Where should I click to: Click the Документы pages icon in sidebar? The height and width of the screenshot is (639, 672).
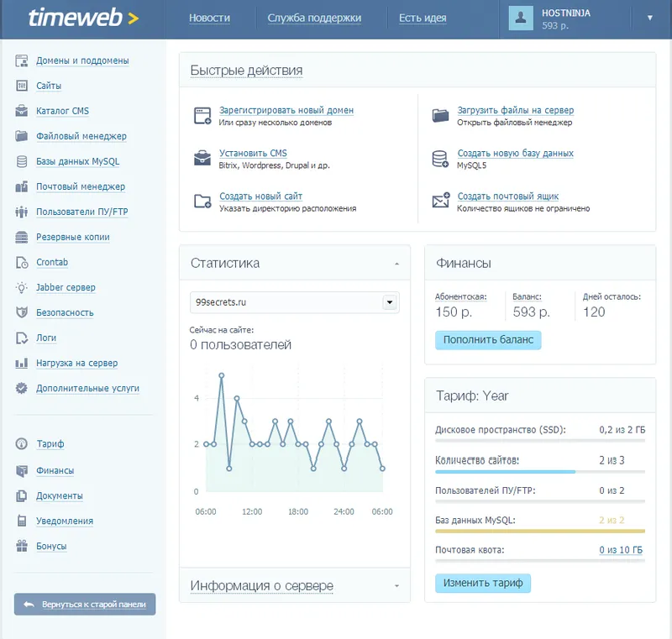pos(22,495)
